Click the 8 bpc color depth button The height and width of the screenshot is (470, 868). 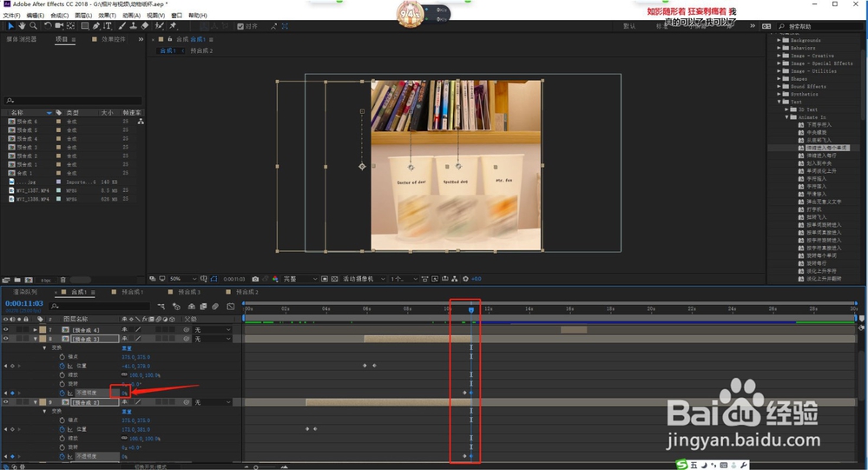pyautogui.click(x=45, y=281)
